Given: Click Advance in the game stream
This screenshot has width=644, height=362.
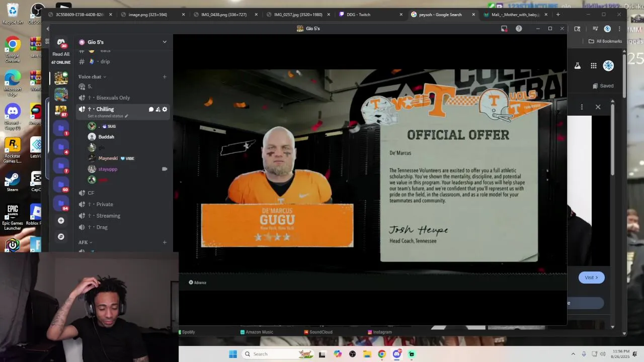Looking at the screenshot, I should 198,283.
